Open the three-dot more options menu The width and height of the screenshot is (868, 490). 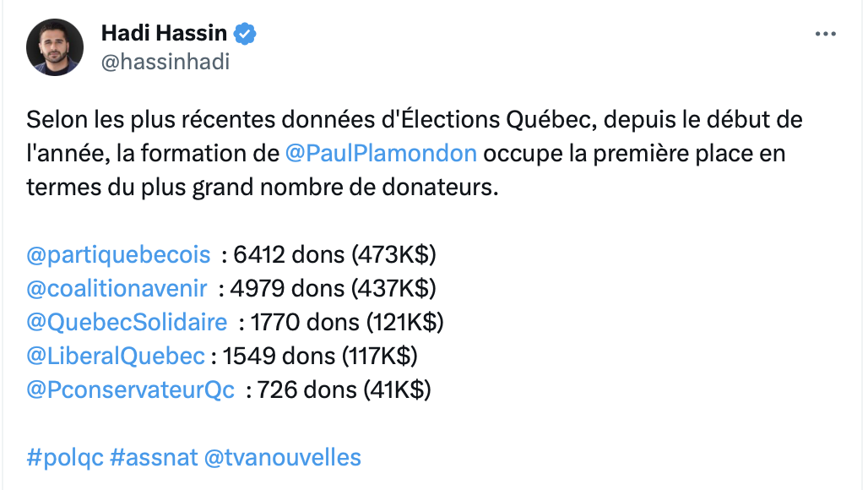point(826,34)
